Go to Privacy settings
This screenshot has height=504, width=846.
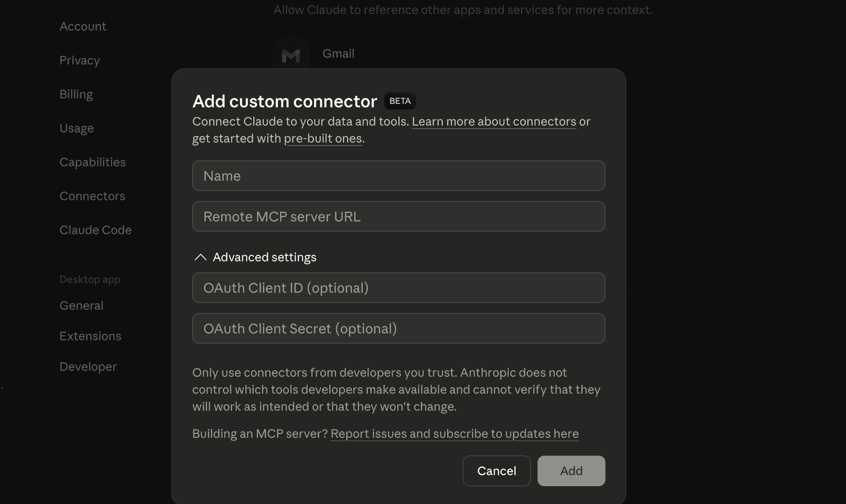click(80, 60)
